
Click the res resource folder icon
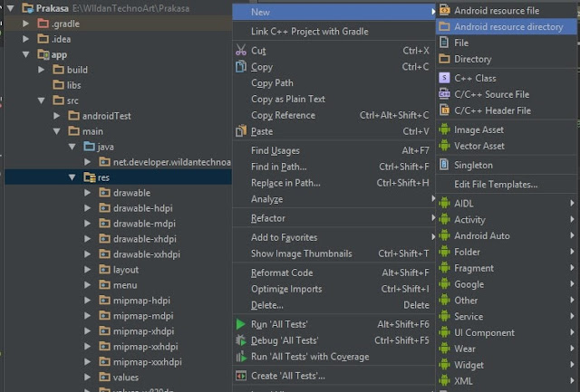click(x=90, y=177)
